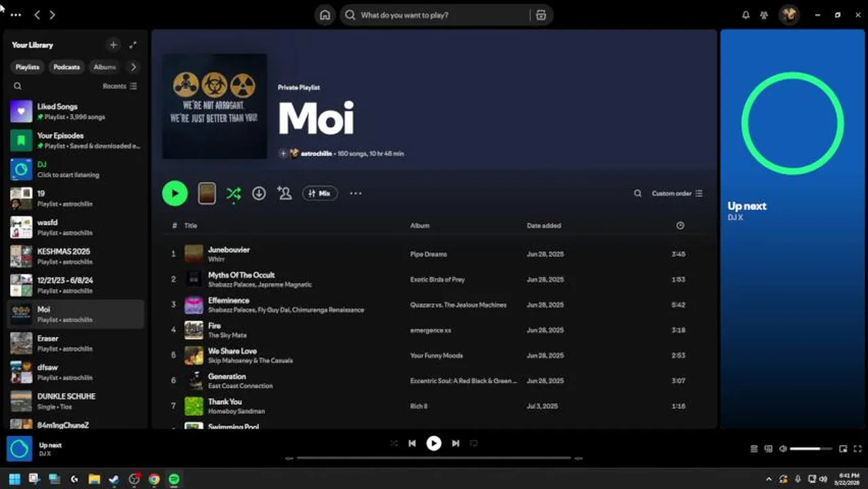This screenshot has height=489, width=868.
Task: Create new playlist with plus icon
Action: (113, 45)
